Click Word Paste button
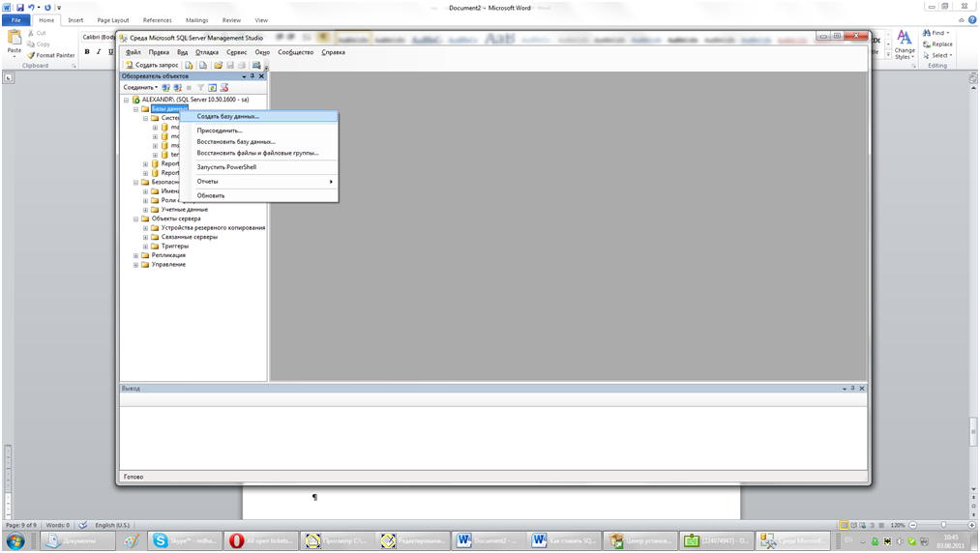Image resolution: width=980 pixels, height=553 pixels. [14, 43]
